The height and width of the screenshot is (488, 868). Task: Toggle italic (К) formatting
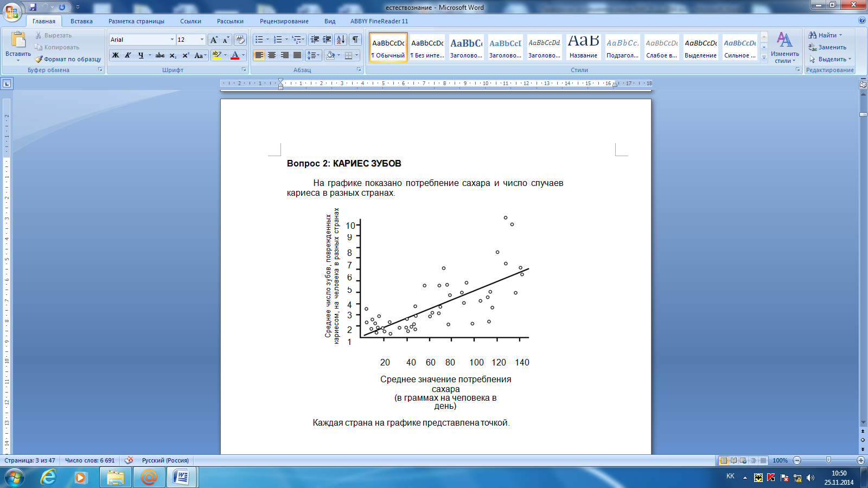point(128,55)
